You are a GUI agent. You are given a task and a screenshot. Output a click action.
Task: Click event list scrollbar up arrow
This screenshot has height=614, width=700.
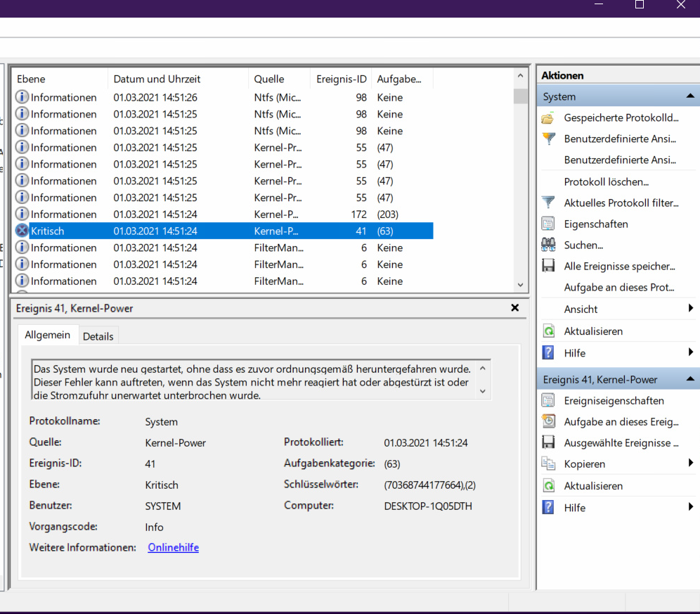[520, 76]
